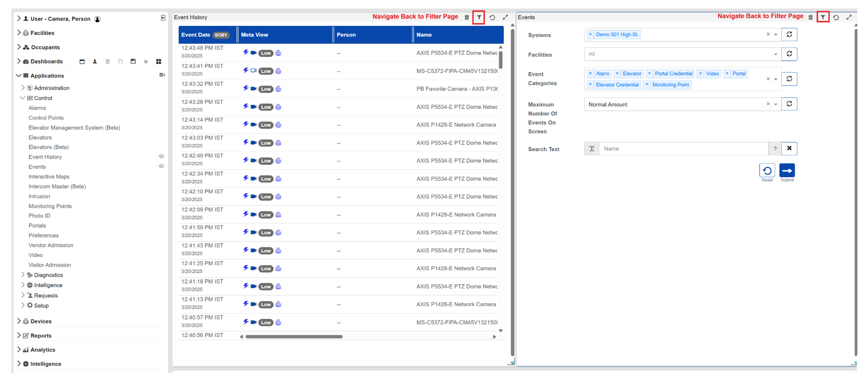Click the filter icon in Event History panel

coord(479,17)
